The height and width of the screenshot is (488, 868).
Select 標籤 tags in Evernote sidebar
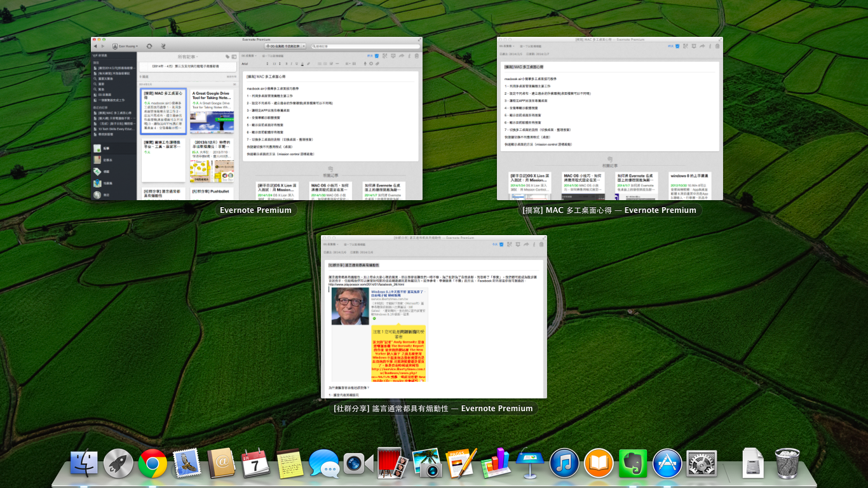point(114,172)
